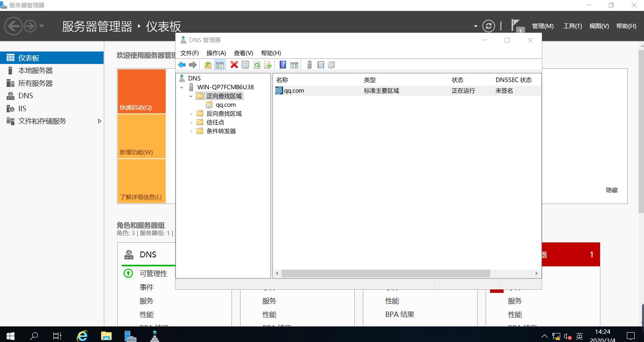Click the Export List toolbar icon
The height and width of the screenshot is (342, 644).
coord(268,65)
